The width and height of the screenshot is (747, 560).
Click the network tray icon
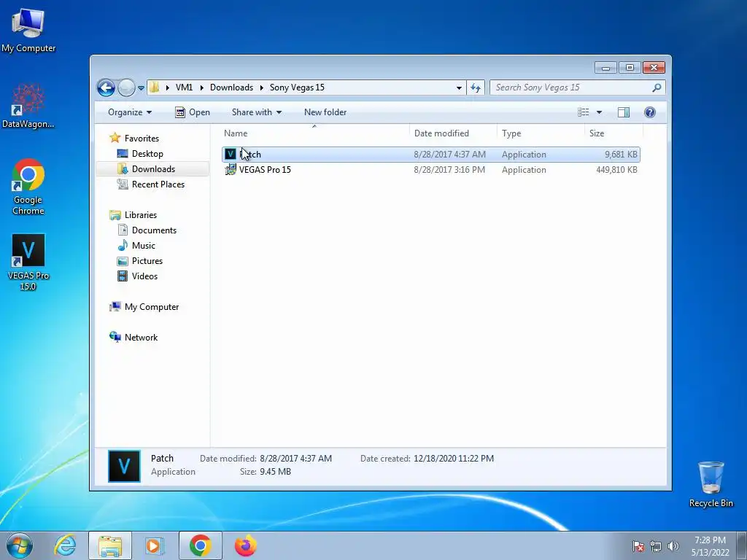point(656,546)
